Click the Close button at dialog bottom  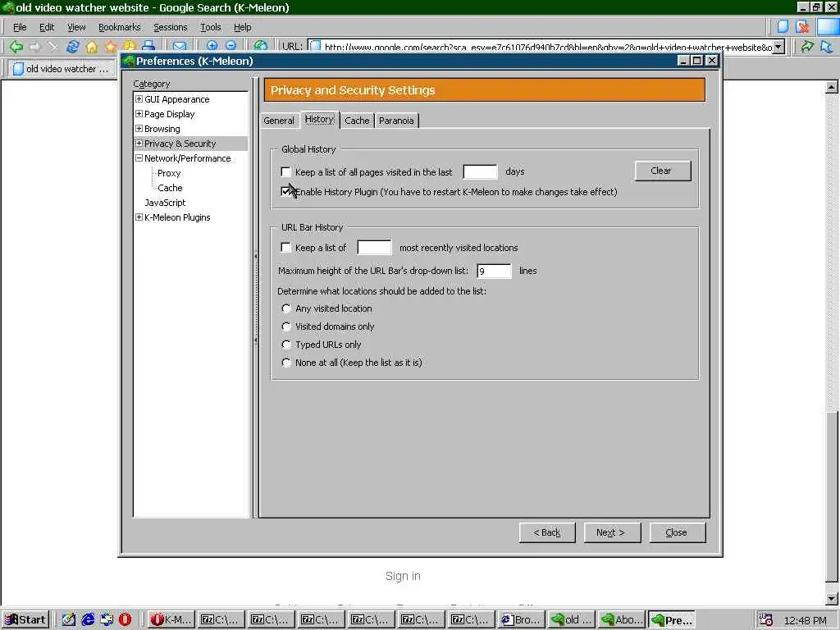[x=677, y=532]
